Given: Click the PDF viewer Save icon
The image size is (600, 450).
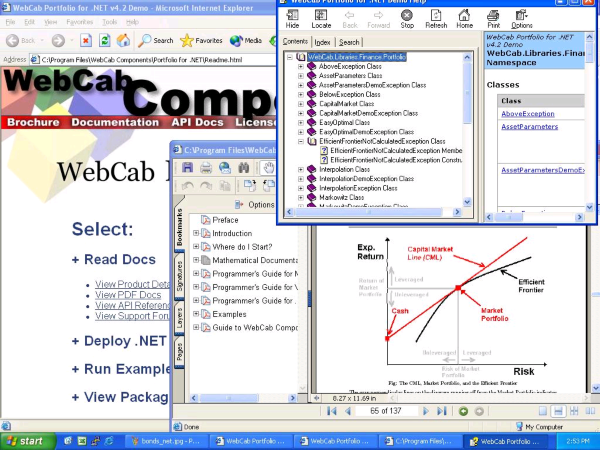Looking at the screenshot, I should 188,168.
